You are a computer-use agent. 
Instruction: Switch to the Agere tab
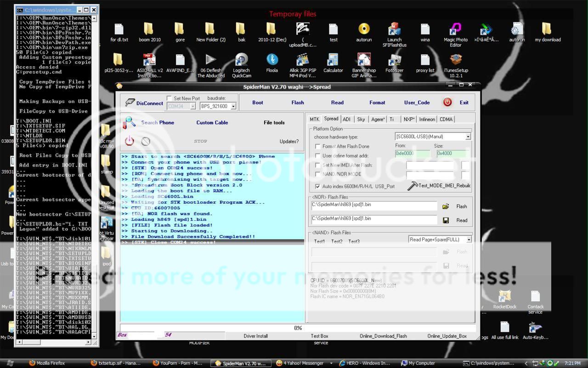click(x=378, y=119)
